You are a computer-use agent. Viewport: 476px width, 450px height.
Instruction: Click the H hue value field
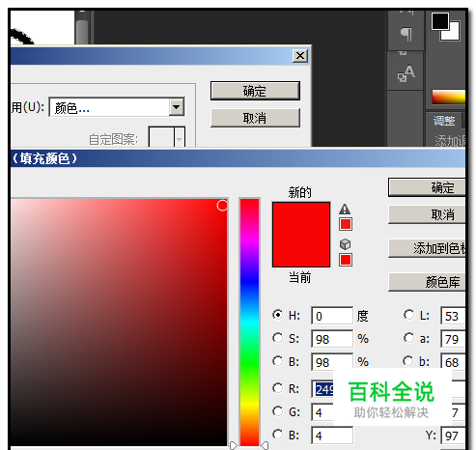pos(332,316)
